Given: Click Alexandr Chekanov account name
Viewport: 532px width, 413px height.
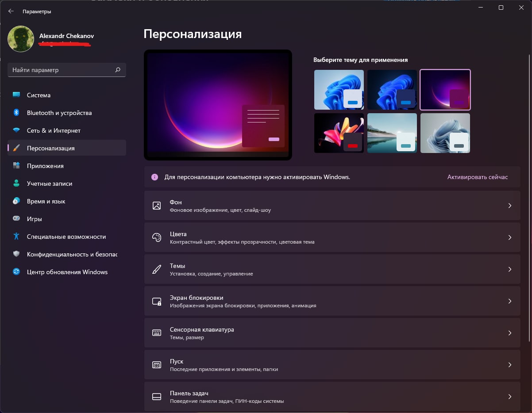Looking at the screenshot, I should point(66,36).
